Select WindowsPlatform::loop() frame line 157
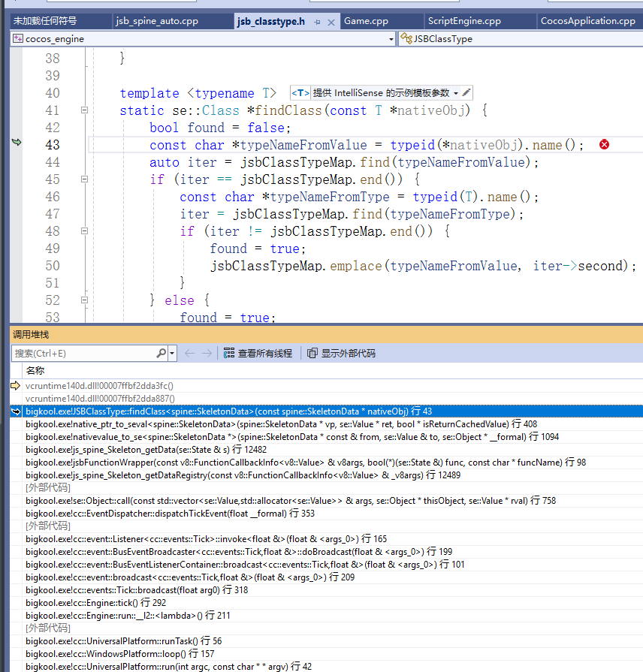 (x=333, y=654)
